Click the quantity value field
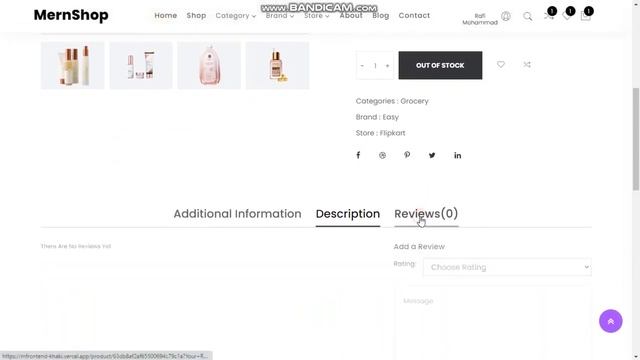Screen dimensions: 640x360 pyautogui.click(x=375, y=66)
